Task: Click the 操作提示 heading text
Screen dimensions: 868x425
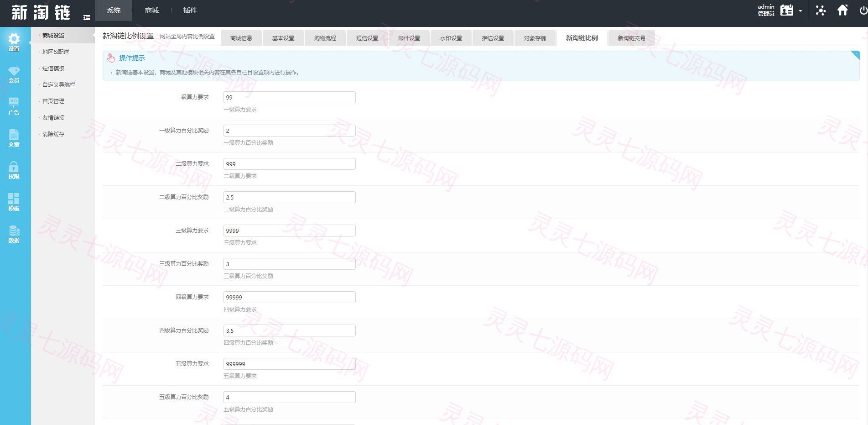Action: click(132, 58)
